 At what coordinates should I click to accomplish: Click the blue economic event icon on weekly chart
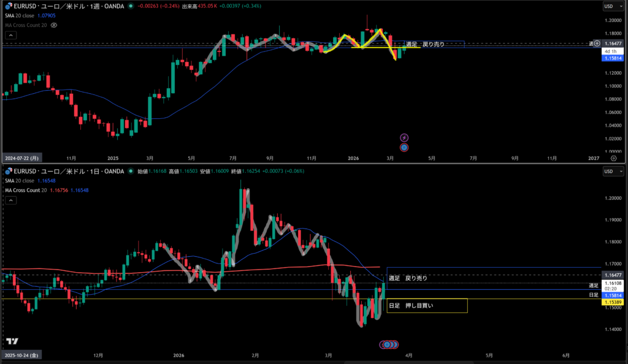(x=404, y=147)
